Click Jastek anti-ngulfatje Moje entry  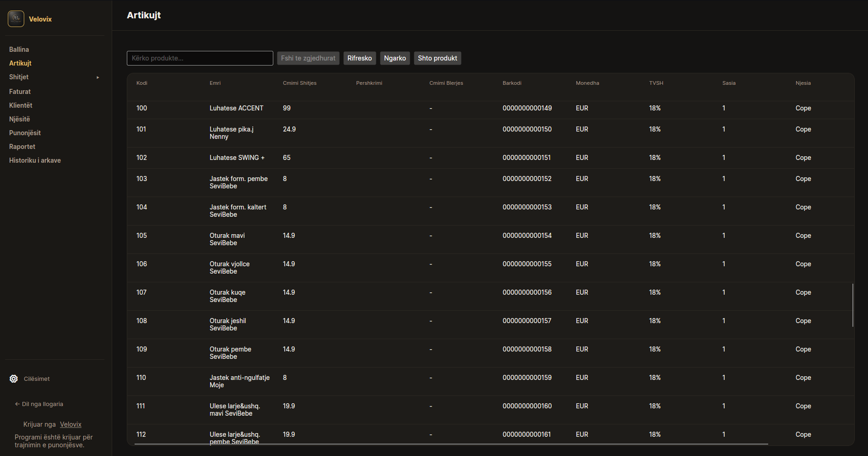[239, 381]
